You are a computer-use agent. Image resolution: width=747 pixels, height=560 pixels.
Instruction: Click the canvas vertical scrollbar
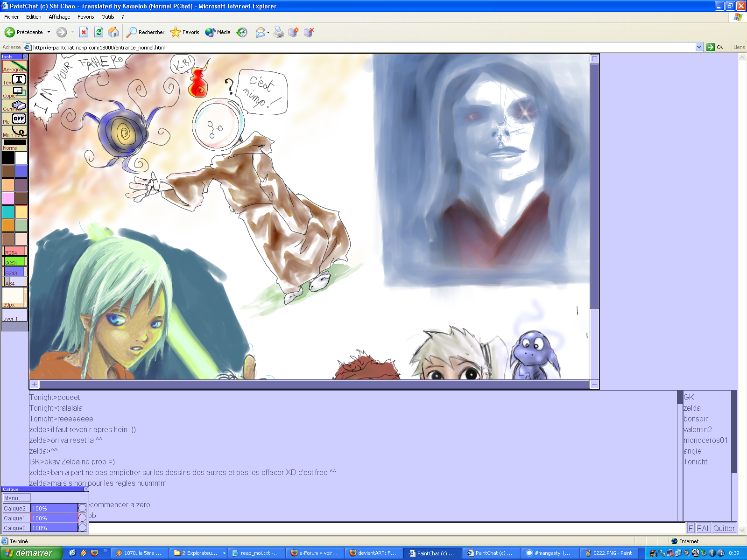594,186
